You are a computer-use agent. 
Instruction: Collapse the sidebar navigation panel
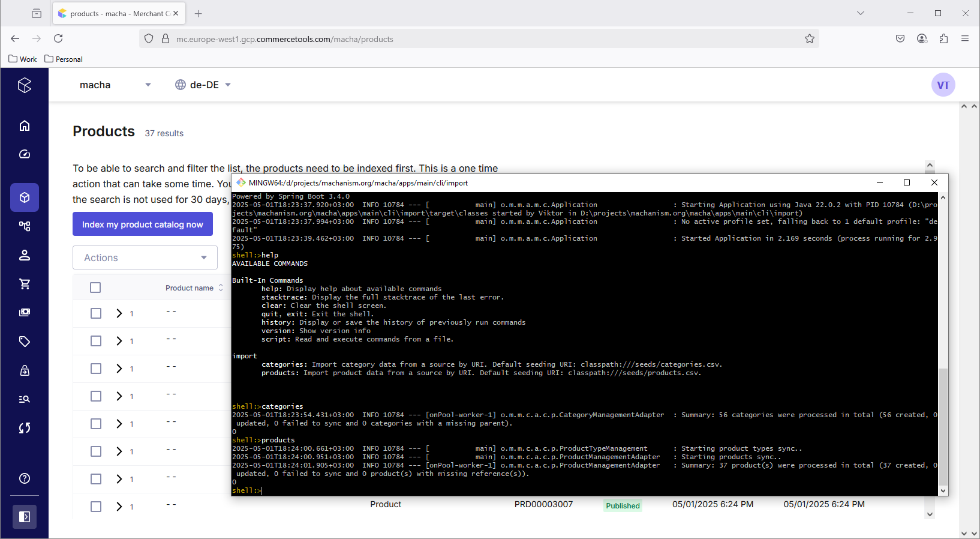click(x=25, y=517)
